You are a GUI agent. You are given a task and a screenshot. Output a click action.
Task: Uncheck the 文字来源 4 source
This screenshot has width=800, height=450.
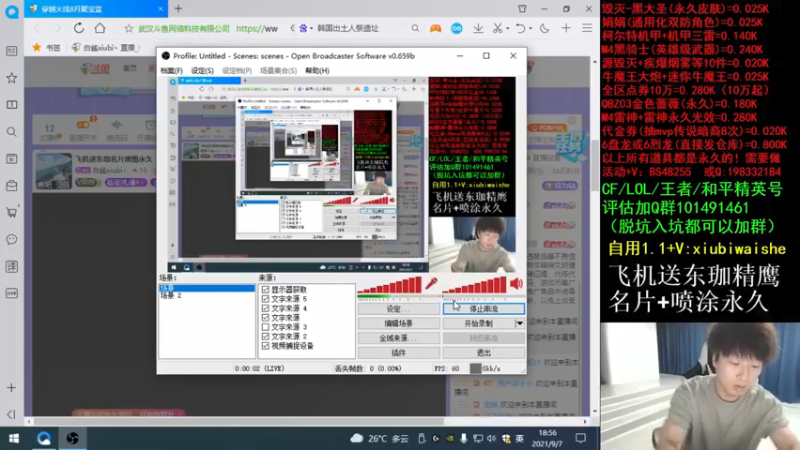(265, 308)
